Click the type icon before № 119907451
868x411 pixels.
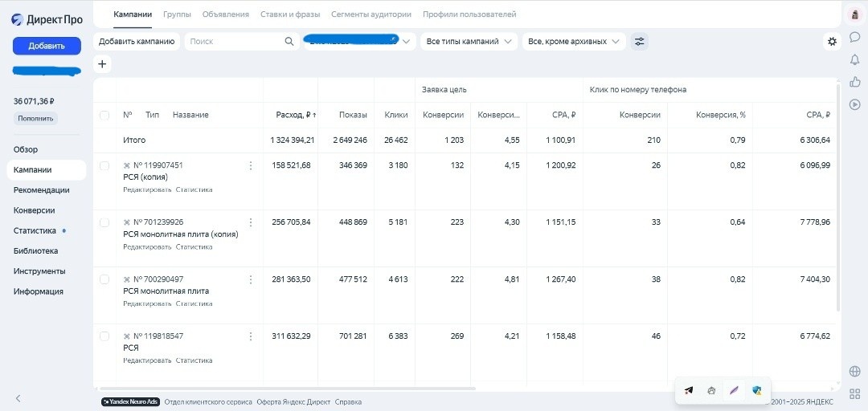point(127,165)
